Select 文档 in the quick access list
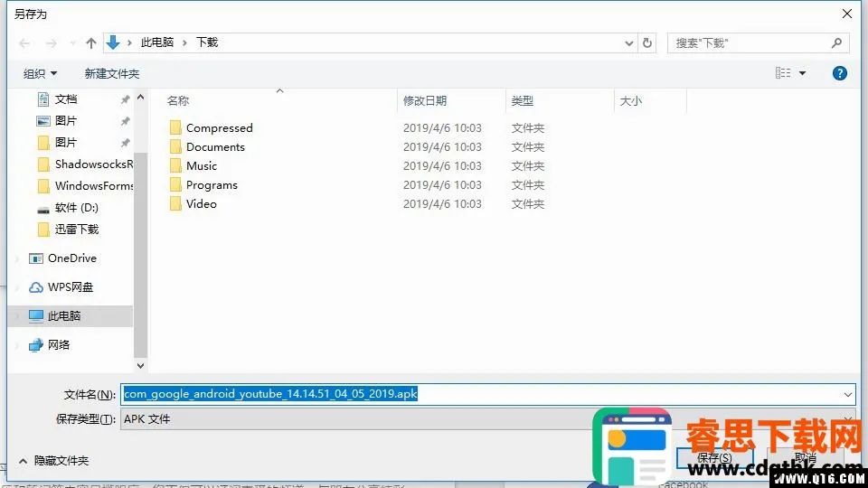The height and width of the screenshot is (488, 868). click(66, 99)
